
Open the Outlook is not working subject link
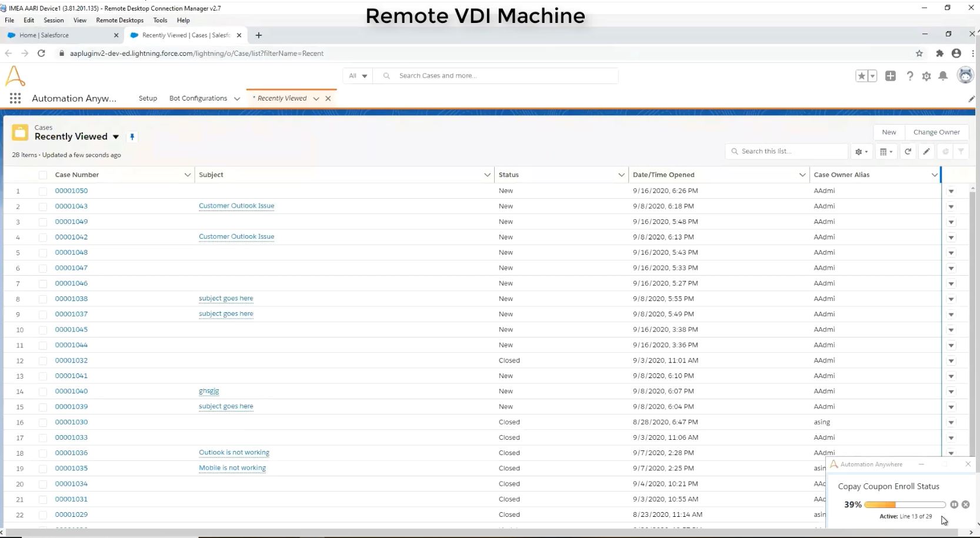[234, 453]
